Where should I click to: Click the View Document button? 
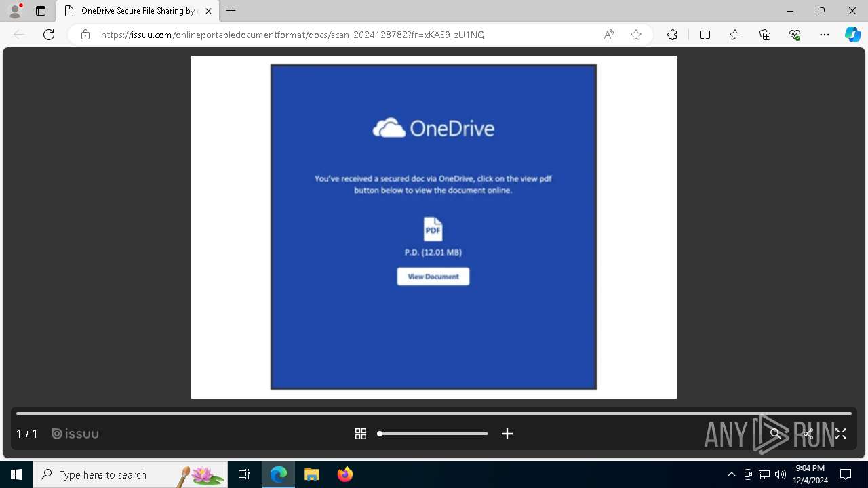[433, 277]
